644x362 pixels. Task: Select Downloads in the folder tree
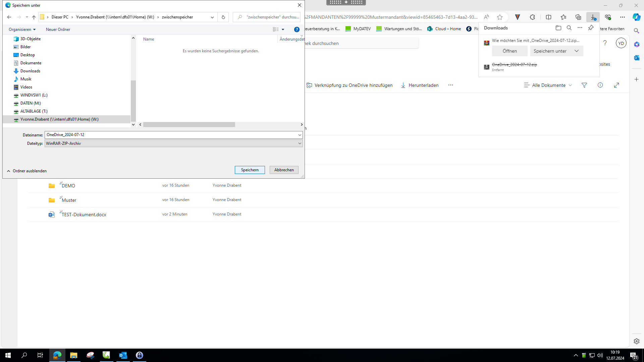coord(30,71)
